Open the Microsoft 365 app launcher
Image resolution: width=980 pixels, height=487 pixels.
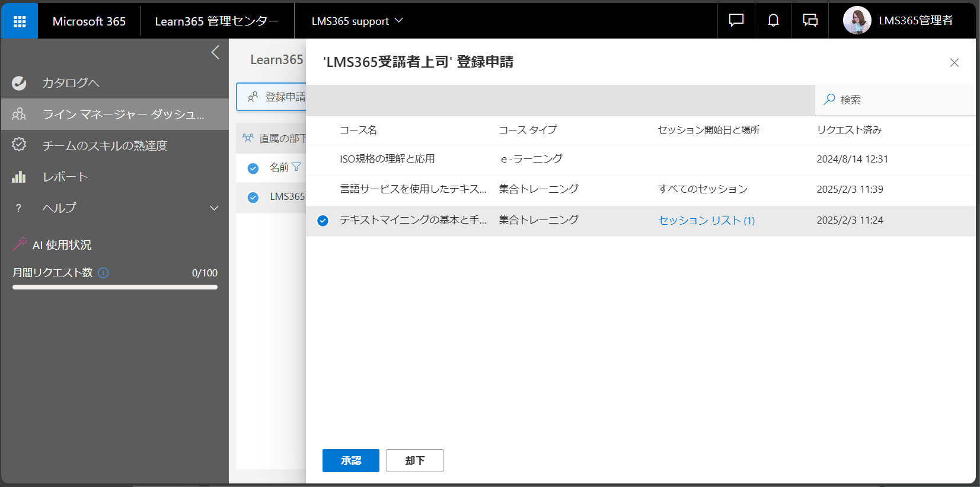pyautogui.click(x=20, y=21)
